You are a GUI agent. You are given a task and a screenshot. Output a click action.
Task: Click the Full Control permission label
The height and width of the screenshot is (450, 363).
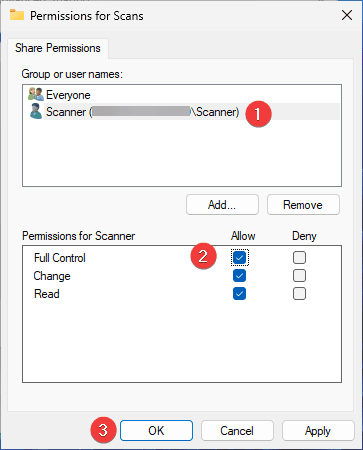point(60,258)
